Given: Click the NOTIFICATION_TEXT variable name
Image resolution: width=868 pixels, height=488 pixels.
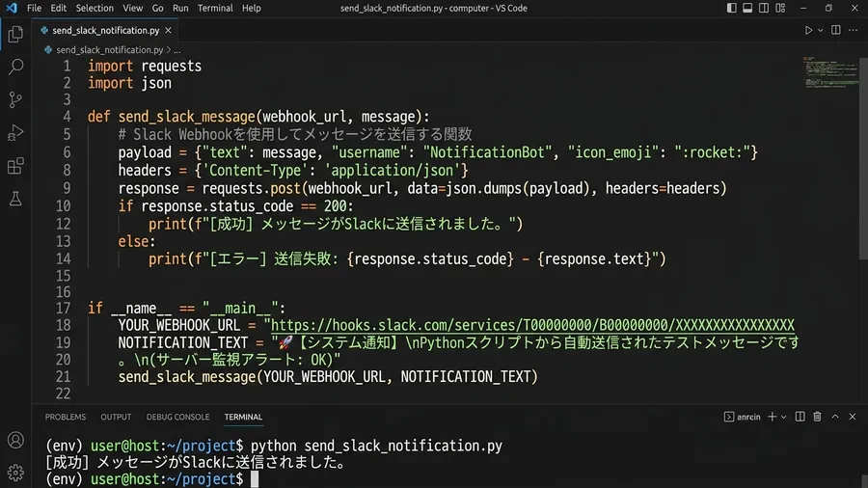Looking at the screenshot, I should click(x=182, y=342).
